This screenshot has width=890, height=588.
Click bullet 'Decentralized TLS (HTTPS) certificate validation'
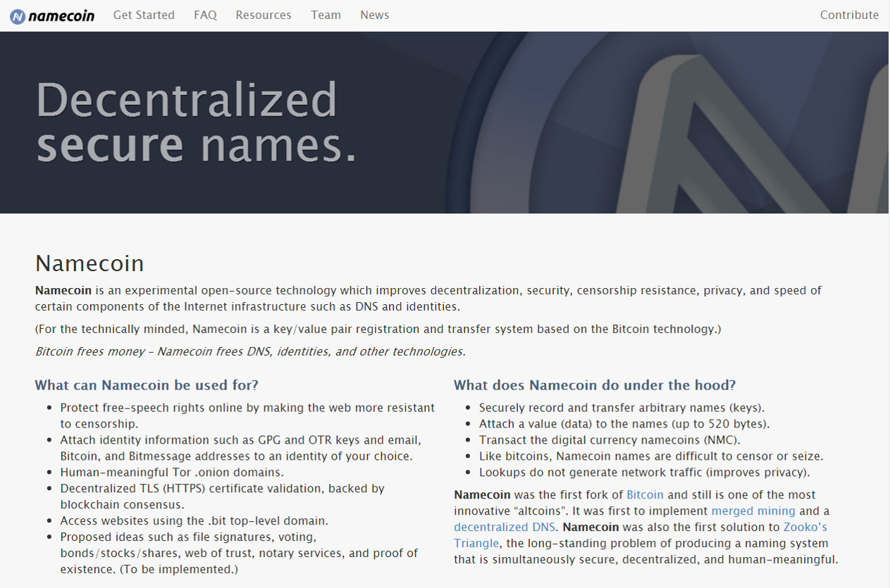(x=222, y=496)
